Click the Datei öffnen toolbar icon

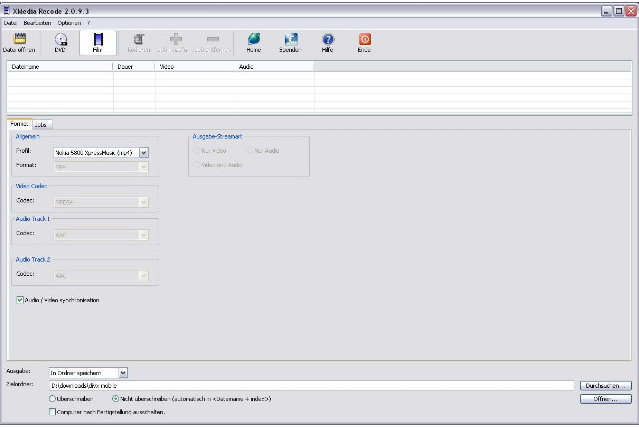(x=20, y=39)
